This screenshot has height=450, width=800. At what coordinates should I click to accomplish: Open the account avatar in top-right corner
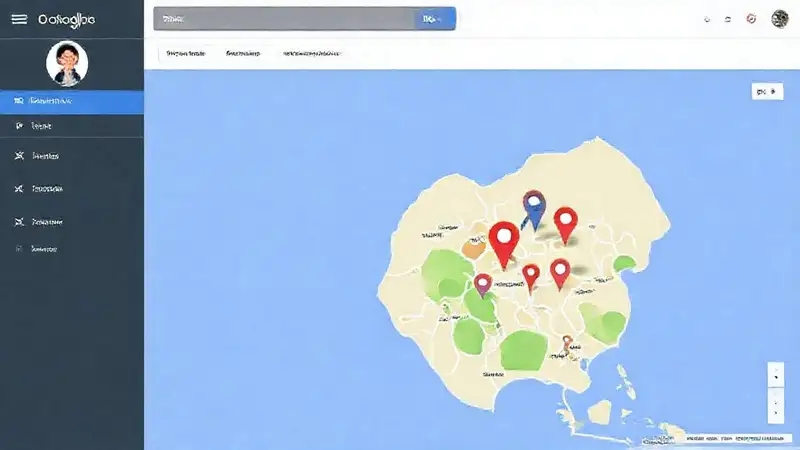780,19
